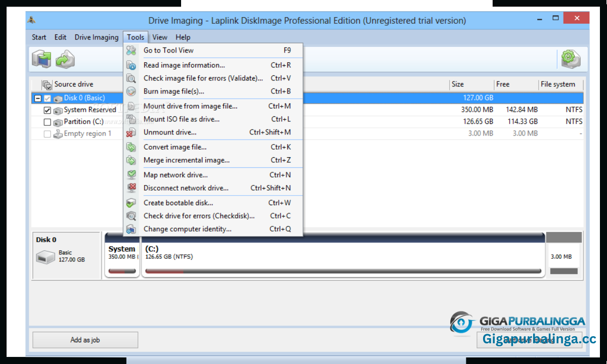Click the green gear settings icon at toolbar right

[x=571, y=59]
